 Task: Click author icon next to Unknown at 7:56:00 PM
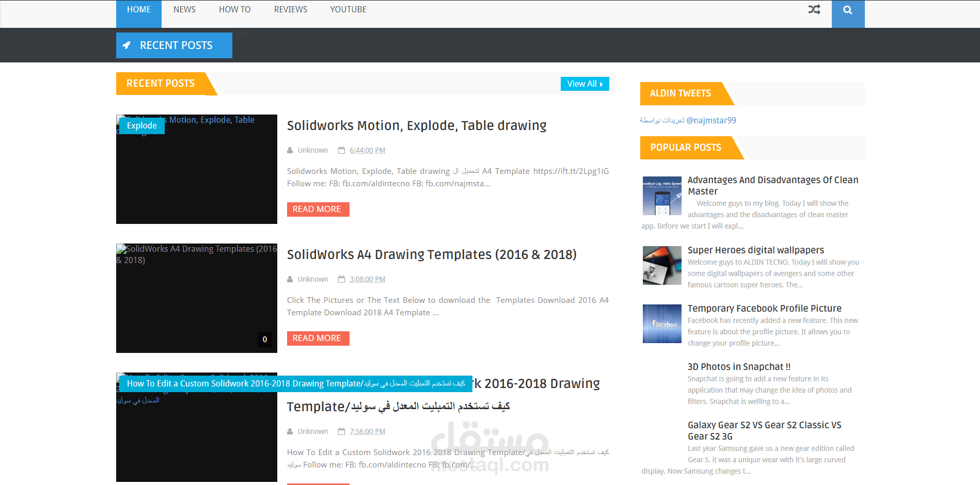point(290,431)
